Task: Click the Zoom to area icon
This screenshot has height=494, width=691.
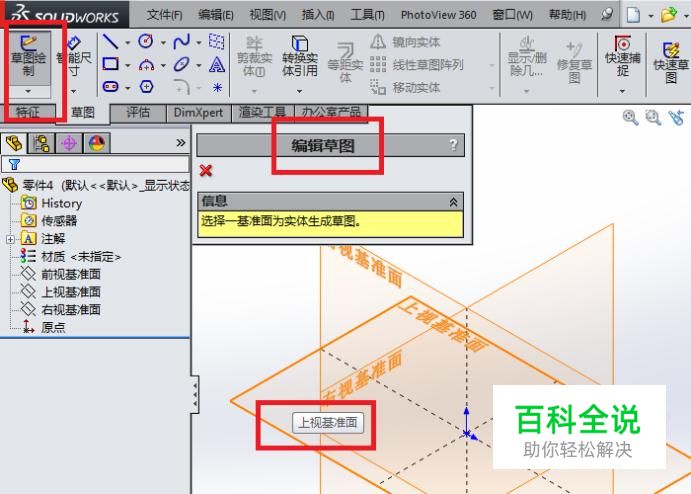Action: click(653, 118)
